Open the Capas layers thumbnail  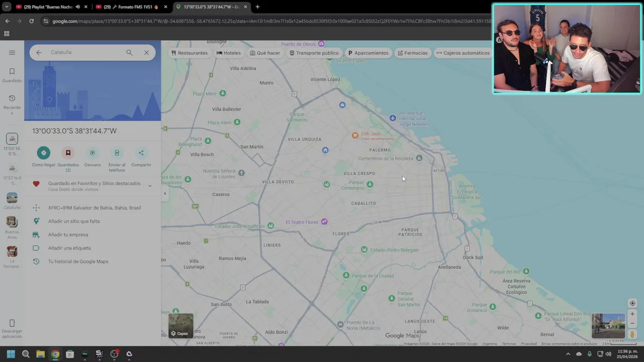pos(181,326)
